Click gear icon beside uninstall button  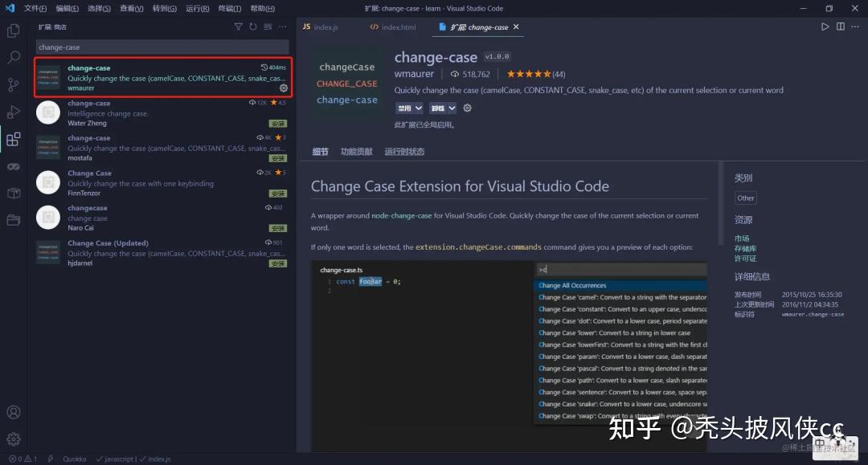click(467, 108)
